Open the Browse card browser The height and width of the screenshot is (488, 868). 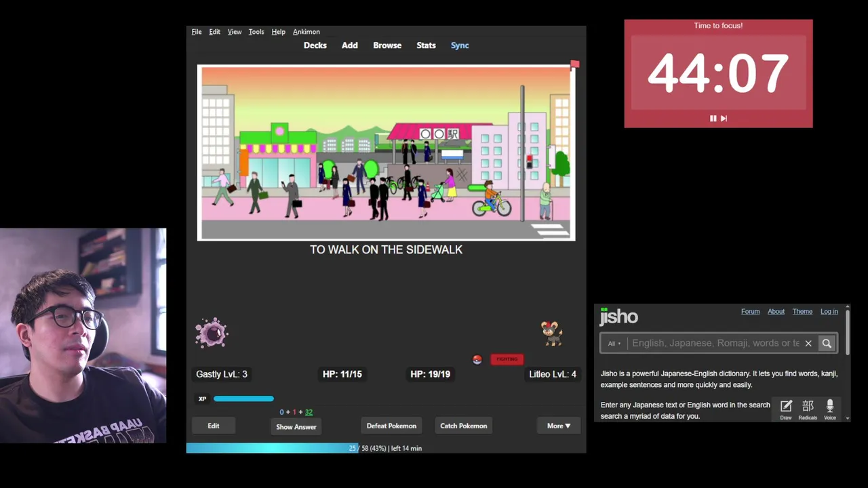coord(387,45)
